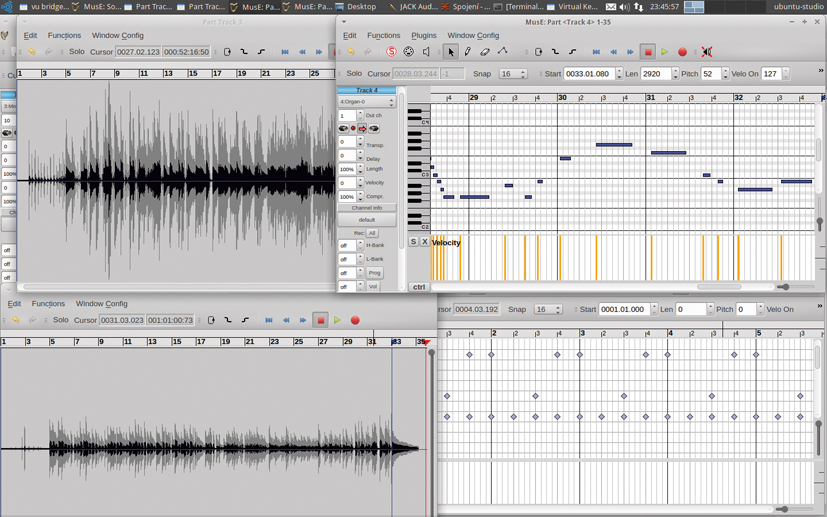The width and height of the screenshot is (827, 517).
Task: Click the panic muted-speaker icon
Action: [707, 52]
